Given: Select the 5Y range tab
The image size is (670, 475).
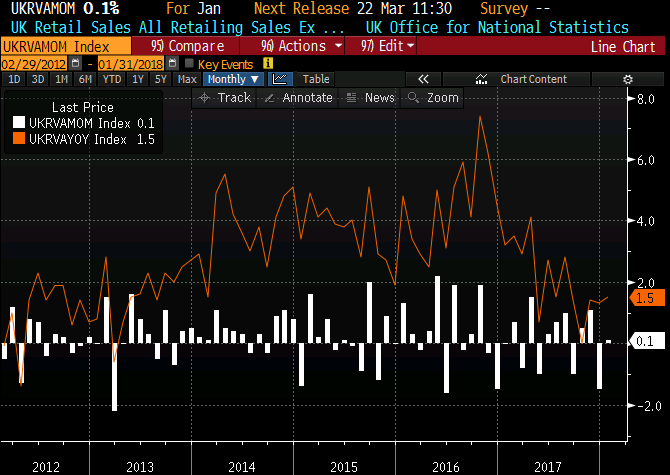Looking at the screenshot, I should (x=161, y=79).
